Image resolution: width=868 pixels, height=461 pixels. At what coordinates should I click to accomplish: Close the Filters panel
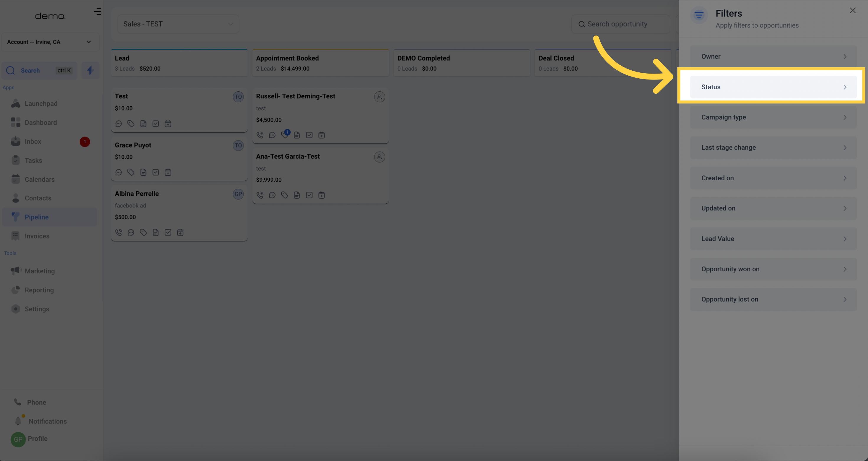[853, 10]
